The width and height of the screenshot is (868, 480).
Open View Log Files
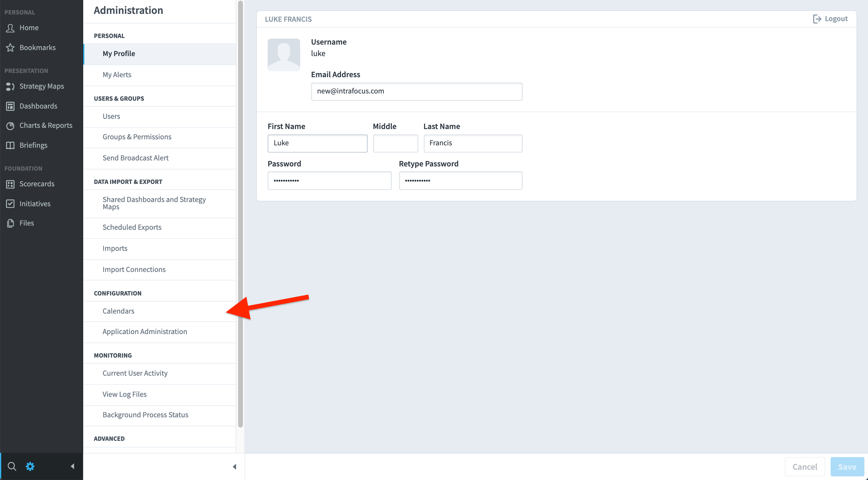159,394
